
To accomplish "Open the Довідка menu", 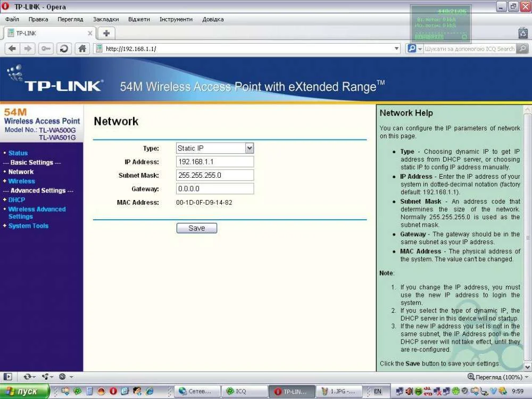I will tap(213, 19).
